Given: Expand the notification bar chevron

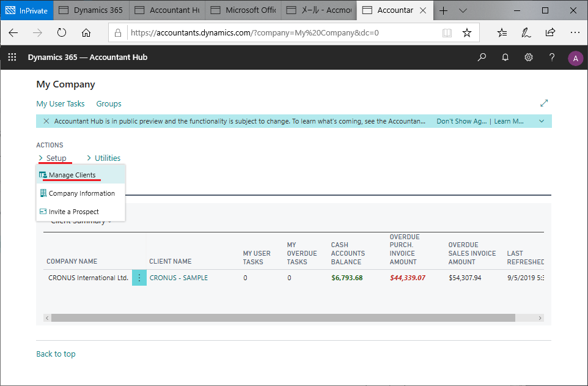Looking at the screenshot, I should pos(542,121).
